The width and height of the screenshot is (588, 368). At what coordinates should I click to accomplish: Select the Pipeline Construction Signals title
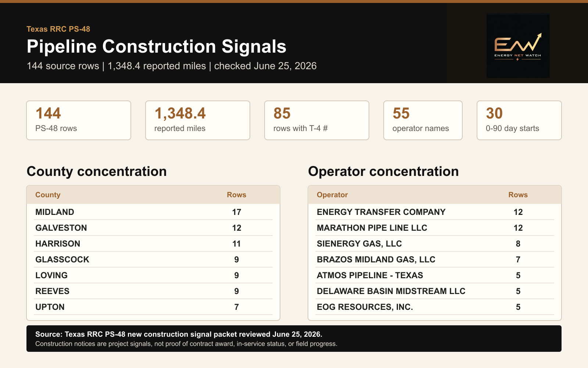157,46
